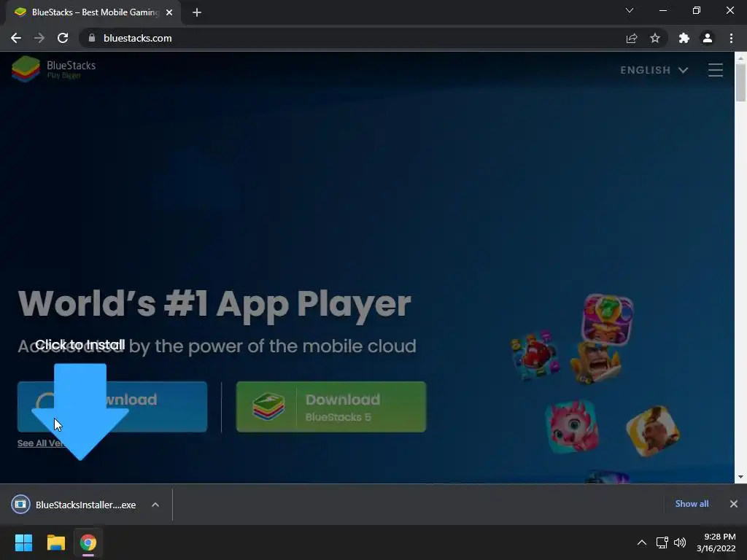Click the lucky 7 slots game icon

pyautogui.click(x=607, y=319)
